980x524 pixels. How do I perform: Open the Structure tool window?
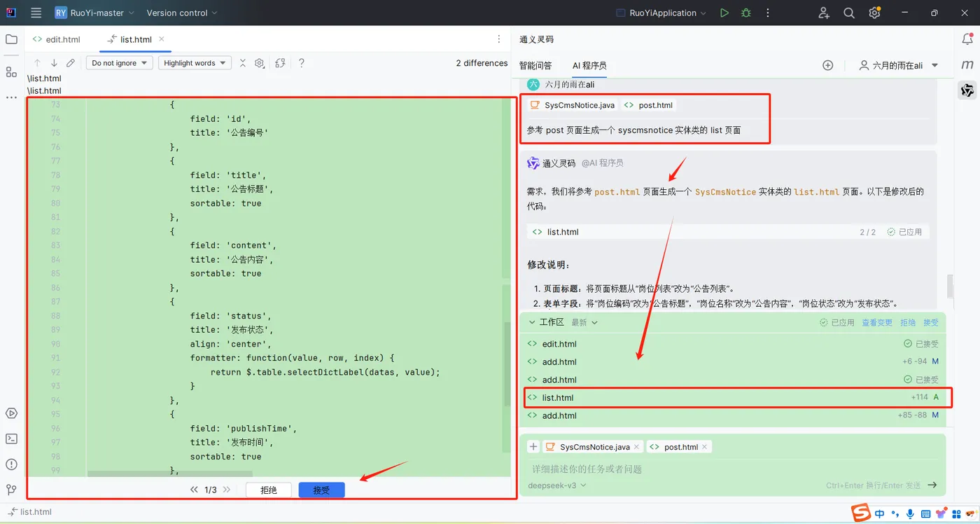(x=11, y=71)
